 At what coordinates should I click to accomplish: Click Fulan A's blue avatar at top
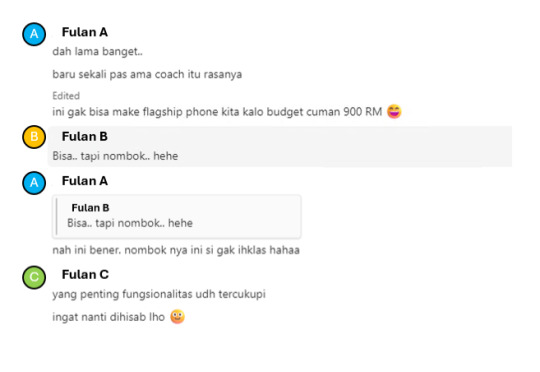(x=34, y=34)
